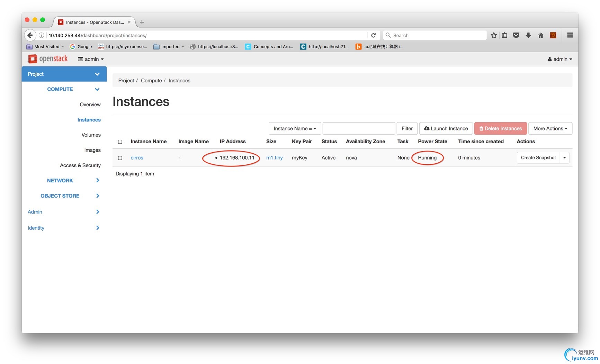Click the OpenStack logo

(x=48, y=59)
